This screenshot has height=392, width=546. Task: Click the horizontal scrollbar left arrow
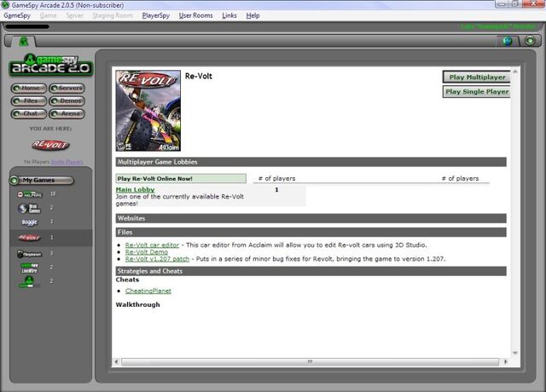pyautogui.click(x=116, y=361)
